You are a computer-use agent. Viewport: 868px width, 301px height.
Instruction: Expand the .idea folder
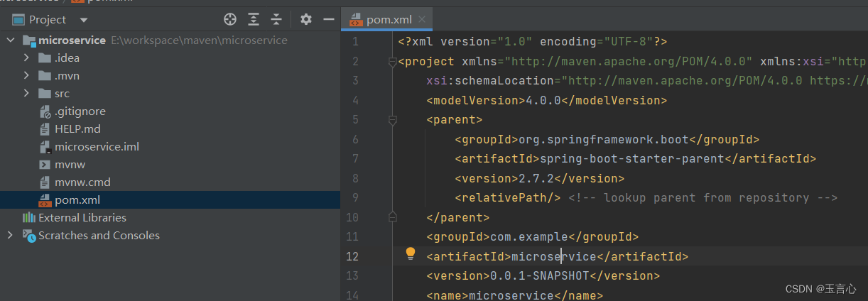pos(26,58)
